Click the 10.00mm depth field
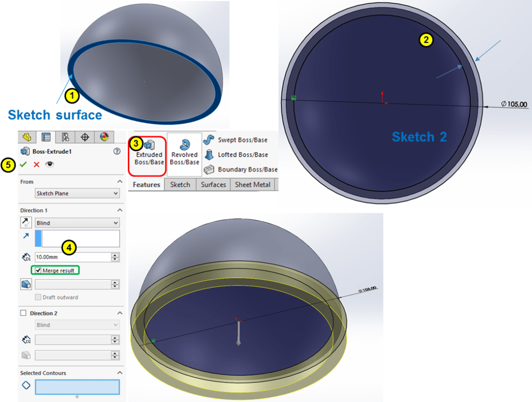 72,257
